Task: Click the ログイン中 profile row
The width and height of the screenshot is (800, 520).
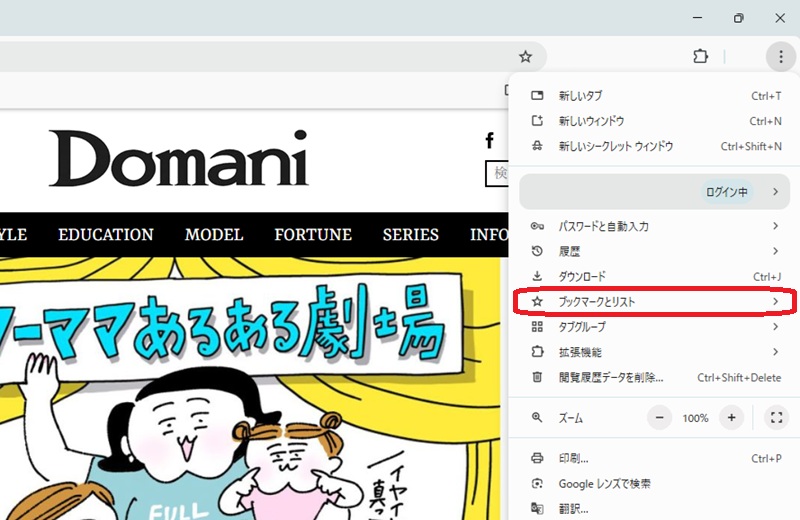Action: (x=654, y=192)
